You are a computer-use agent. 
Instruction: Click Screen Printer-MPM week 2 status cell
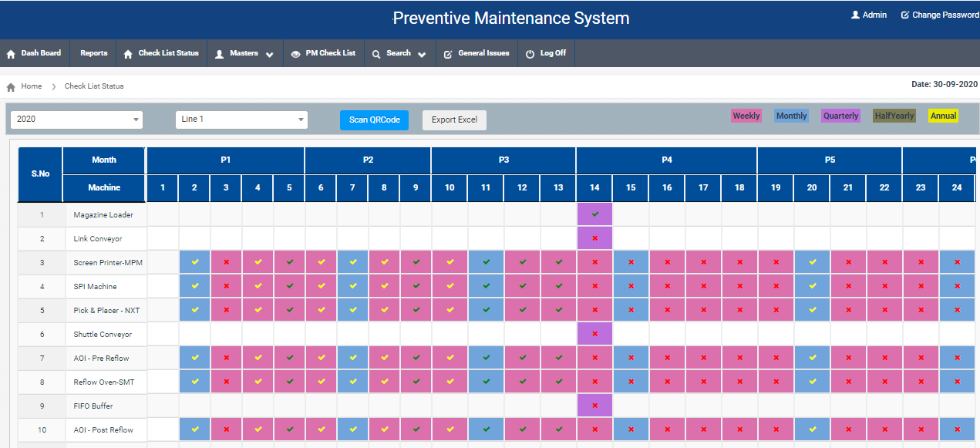194,262
